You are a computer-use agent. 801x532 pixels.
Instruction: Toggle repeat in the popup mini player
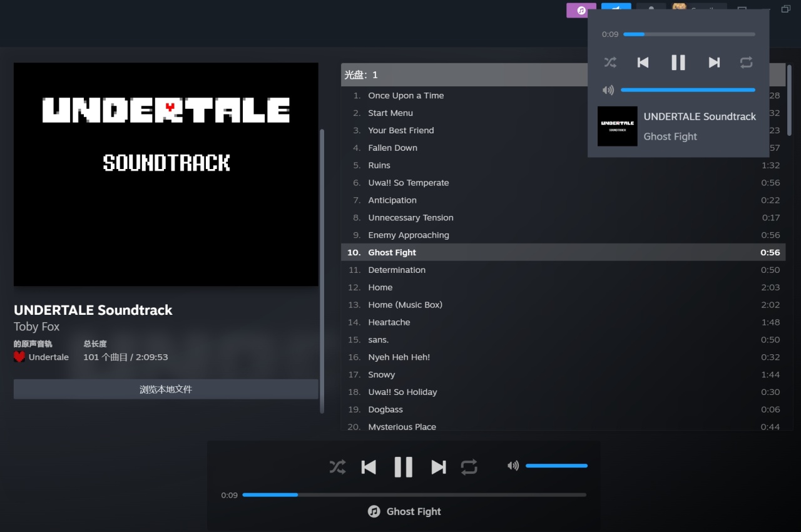click(x=746, y=62)
